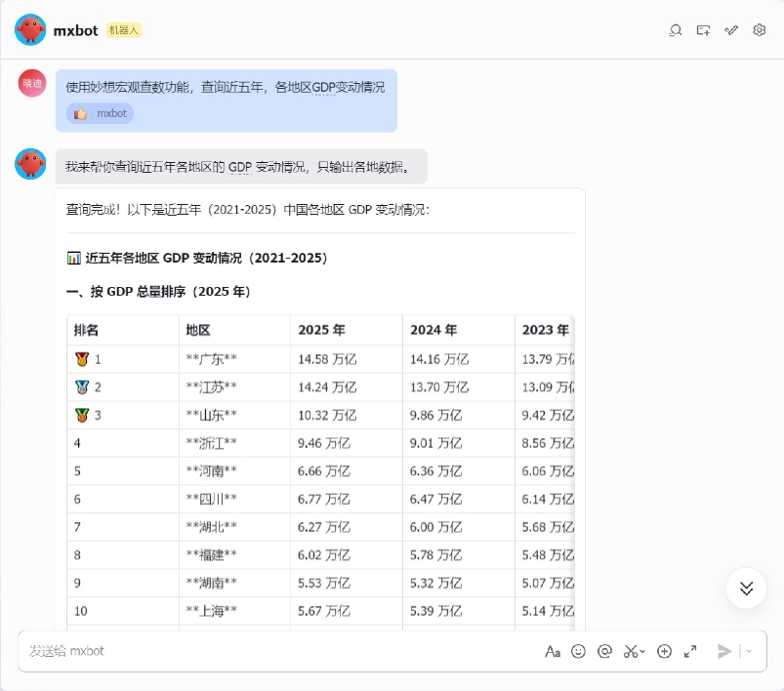Open send options dropdown arrow

pos(750,651)
